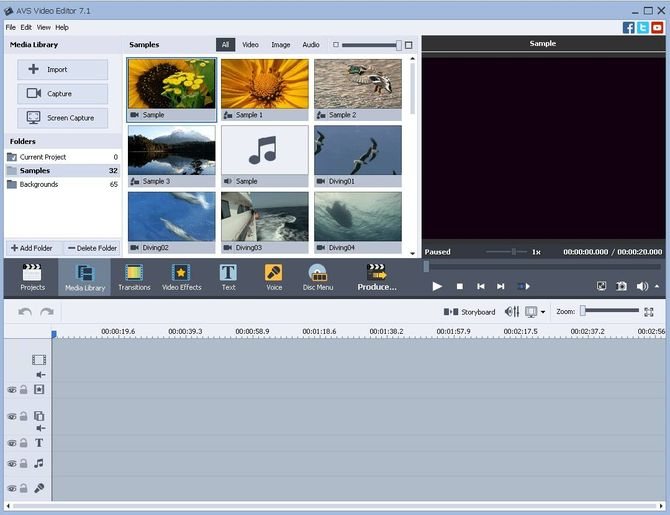The height and width of the screenshot is (515, 670).
Task: Filter samples by Image
Action: pos(281,44)
